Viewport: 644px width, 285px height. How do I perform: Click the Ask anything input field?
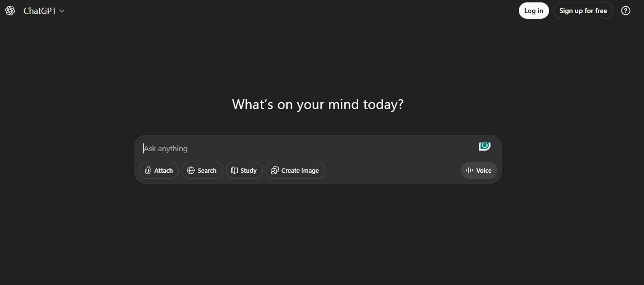click(x=288, y=148)
